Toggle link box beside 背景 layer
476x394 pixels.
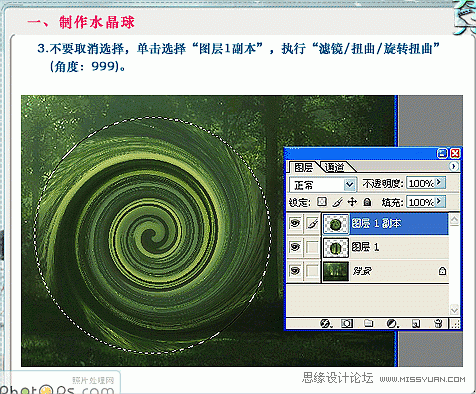(x=312, y=271)
